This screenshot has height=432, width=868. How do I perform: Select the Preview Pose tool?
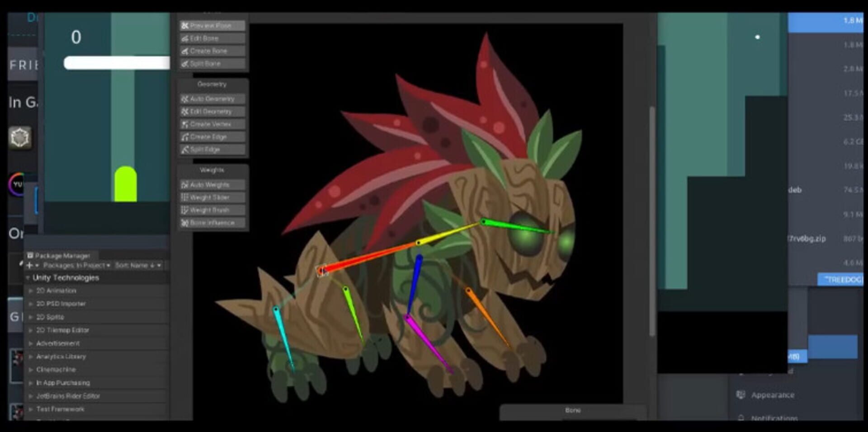[212, 26]
